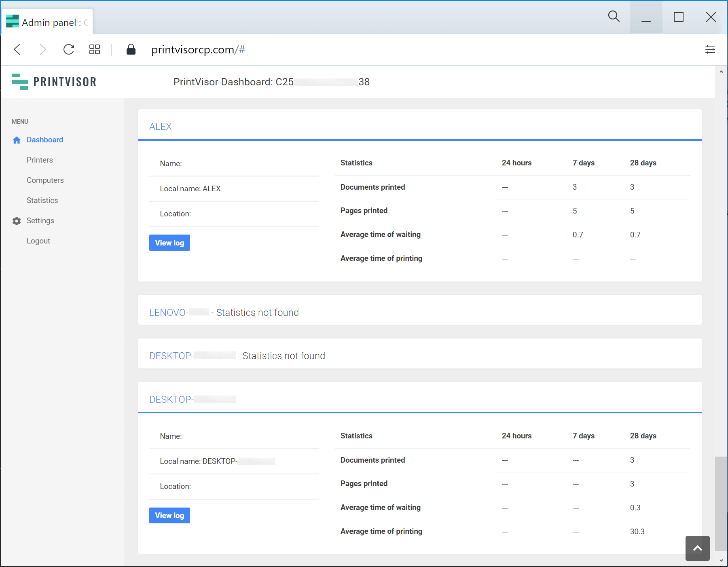Click the browser forward arrow

42,49
